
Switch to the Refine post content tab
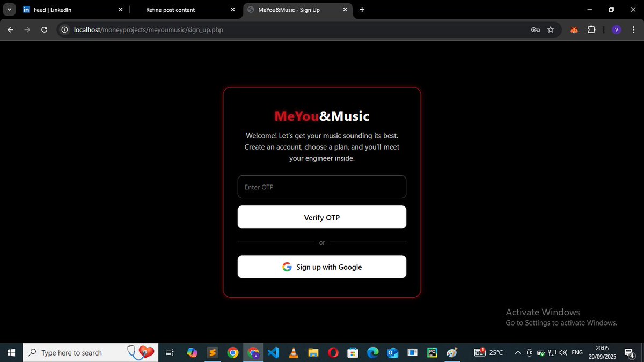pyautogui.click(x=185, y=10)
